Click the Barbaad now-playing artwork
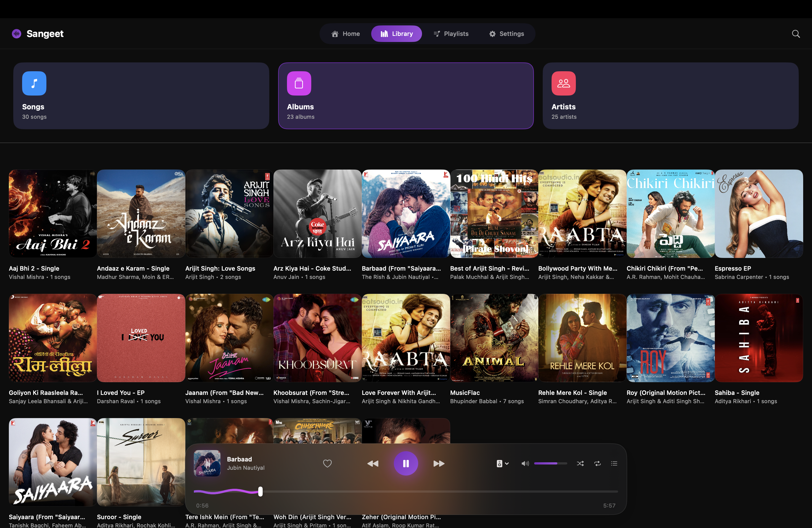The height and width of the screenshot is (528, 812). pyautogui.click(x=207, y=463)
